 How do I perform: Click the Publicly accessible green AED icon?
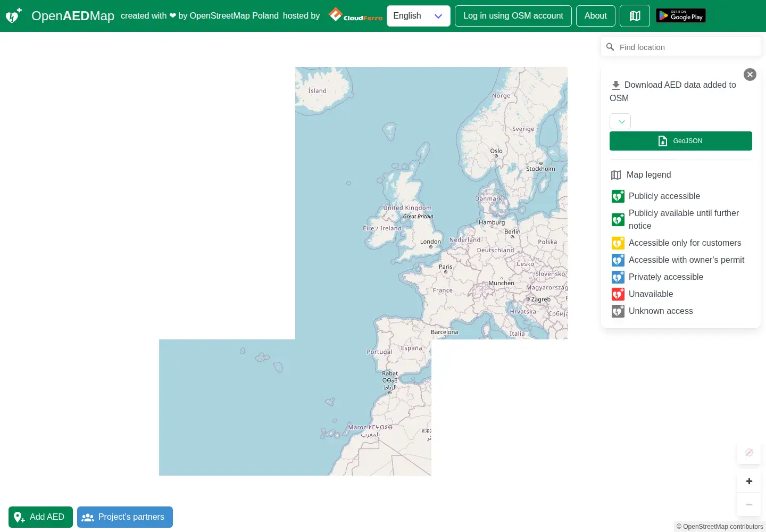pos(618,196)
